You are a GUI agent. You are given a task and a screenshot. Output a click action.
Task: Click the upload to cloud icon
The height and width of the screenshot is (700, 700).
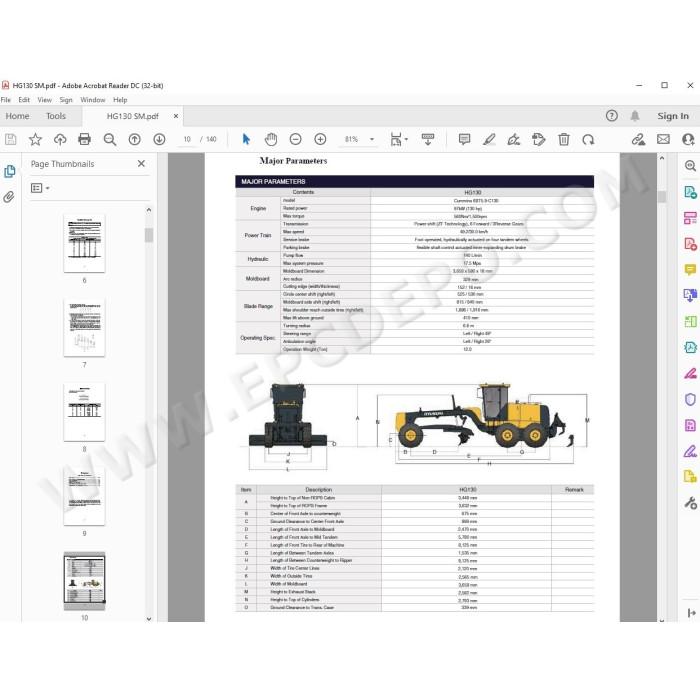tap(60, 140)
